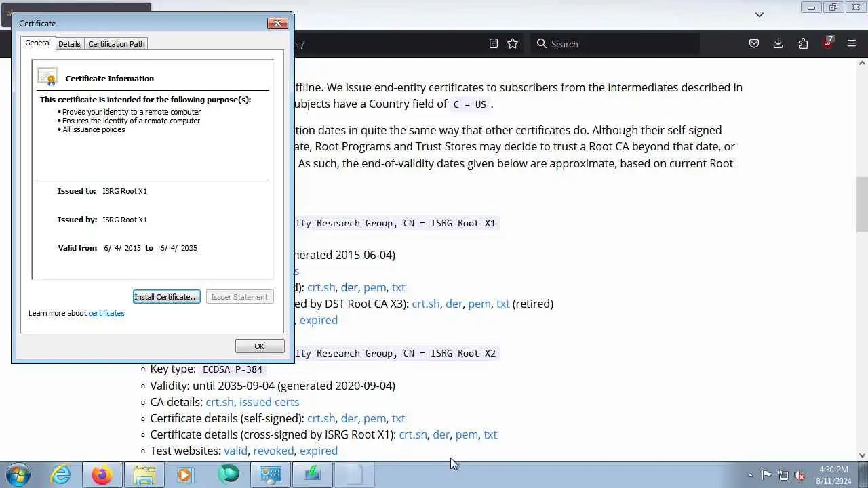Open 'expired' link beside the revoked link
Image resolution: width=868 pixels, height=488 pixels.
(319, 451)
